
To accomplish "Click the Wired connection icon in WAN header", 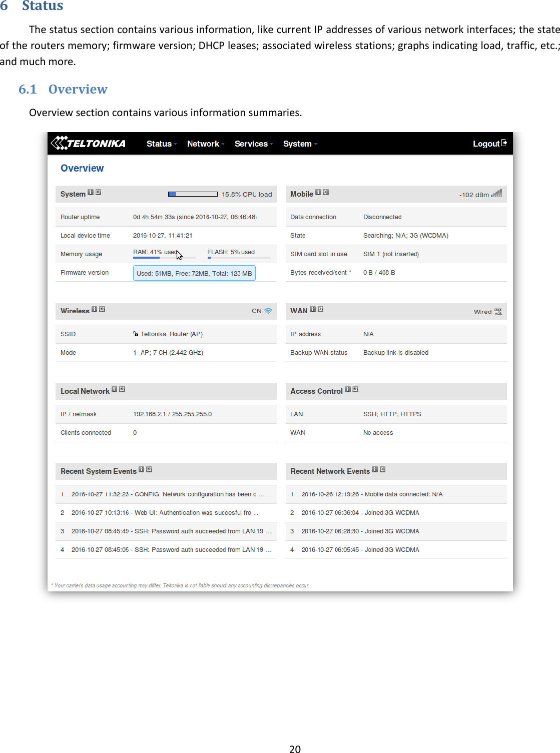I will (498, 311).
